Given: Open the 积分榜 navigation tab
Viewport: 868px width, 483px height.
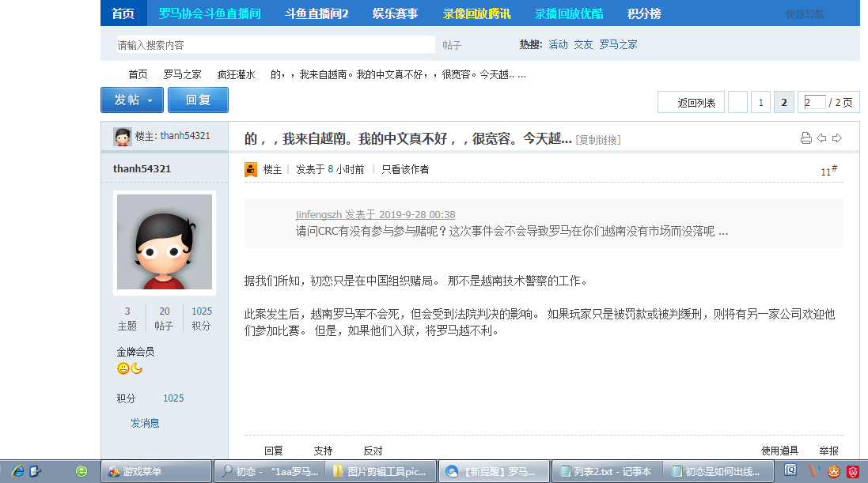Looking at the screenshot, I should point(643,13).
